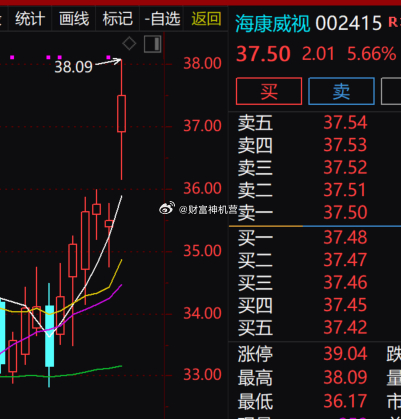The height and width of the screenshot is (419, 401).
Task: Click the 35.00 price axis label
Action: pyautogui.click(x=202, y=251)
